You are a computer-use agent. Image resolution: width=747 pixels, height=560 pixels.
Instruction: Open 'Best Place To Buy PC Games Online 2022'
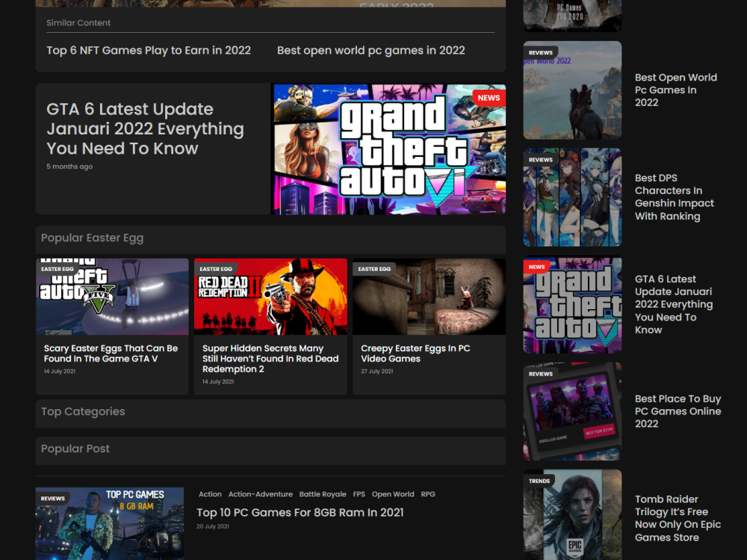click(x=678, y=411)
